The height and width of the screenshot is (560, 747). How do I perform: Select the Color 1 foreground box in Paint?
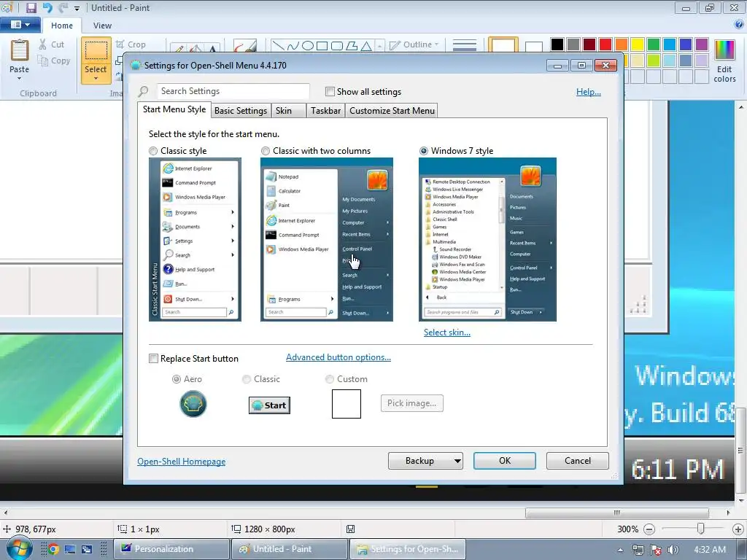click(503, 44)
